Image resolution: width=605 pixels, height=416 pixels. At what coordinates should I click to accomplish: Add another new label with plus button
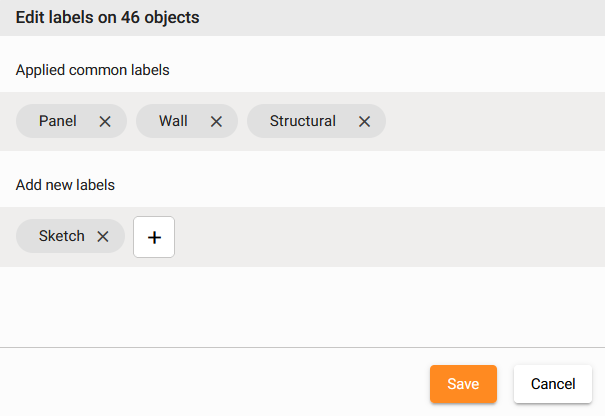click(154, 237)
